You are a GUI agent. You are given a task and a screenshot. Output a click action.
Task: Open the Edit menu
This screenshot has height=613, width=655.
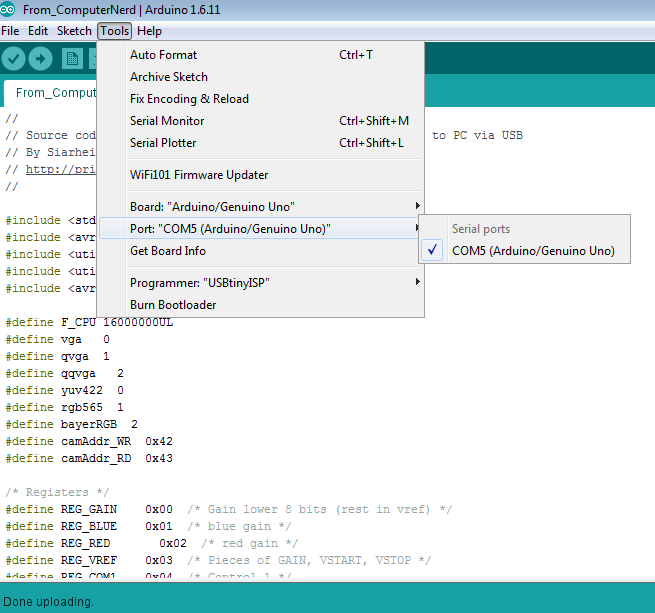(38, 31)
